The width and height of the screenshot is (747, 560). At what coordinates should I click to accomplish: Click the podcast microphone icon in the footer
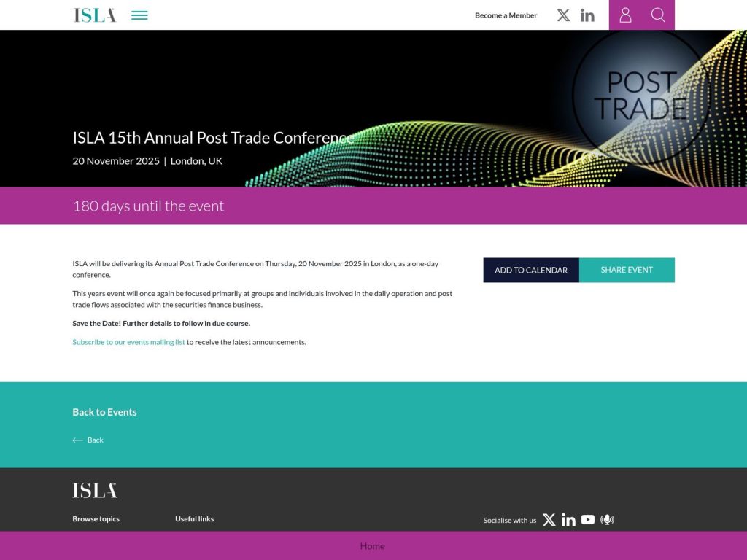pyautogui.click(x=607, y=519)
